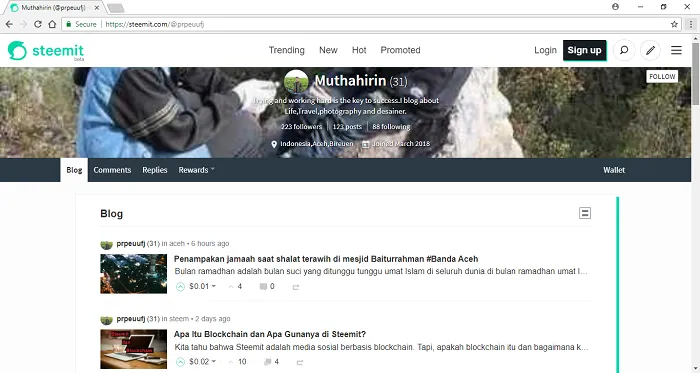Open New in top navigation

[328, 50]
